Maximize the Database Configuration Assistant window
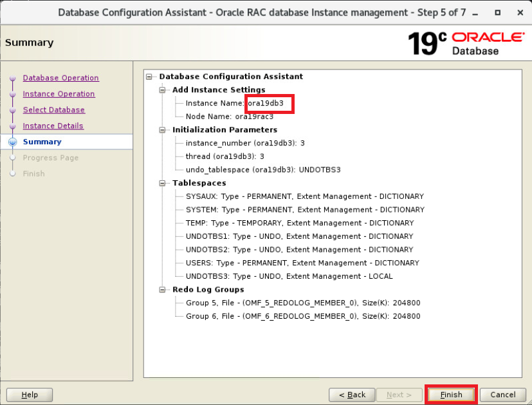532x405 pixels. 497,13
